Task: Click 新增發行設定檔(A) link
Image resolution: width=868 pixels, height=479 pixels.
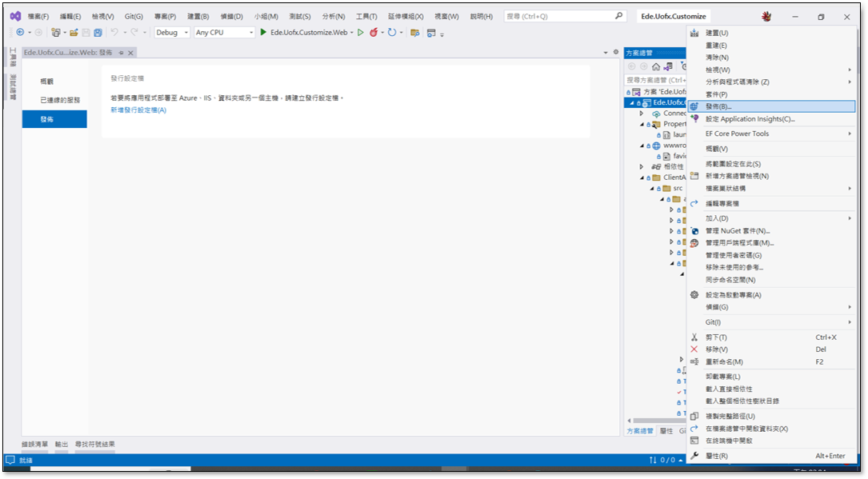Action: pyautogui.click(x=138, y=110)
